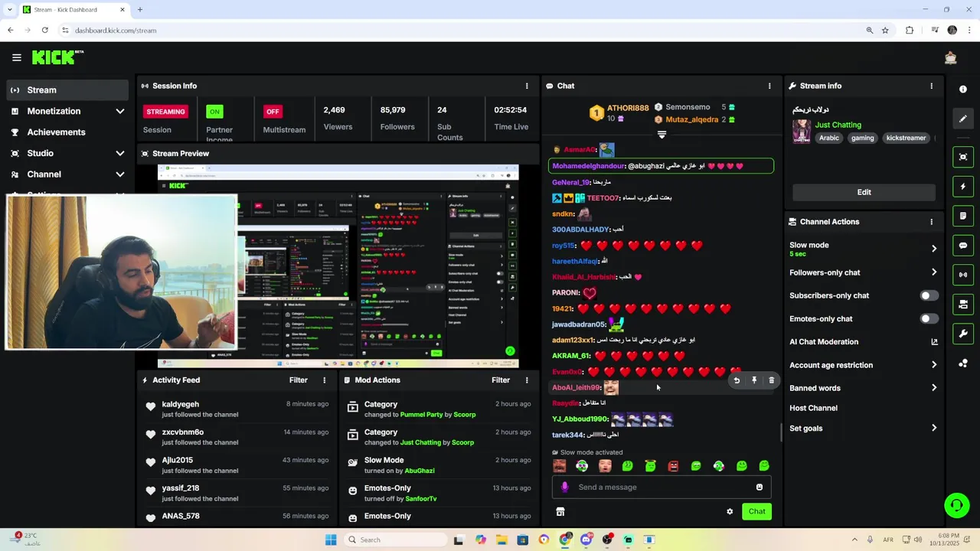
Task: Pin the hovered chat message
Action: (x=754, y=380)
